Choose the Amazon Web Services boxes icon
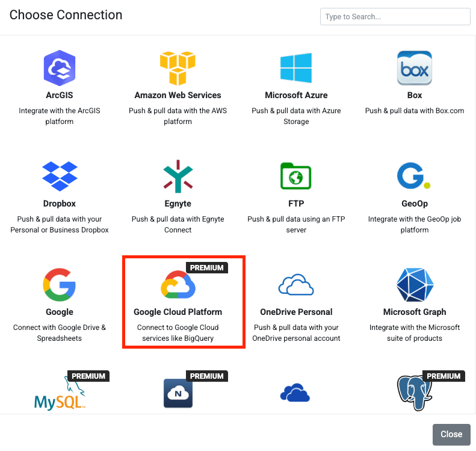This screenshot has width=476, height=451. click(x=178, y=68)
